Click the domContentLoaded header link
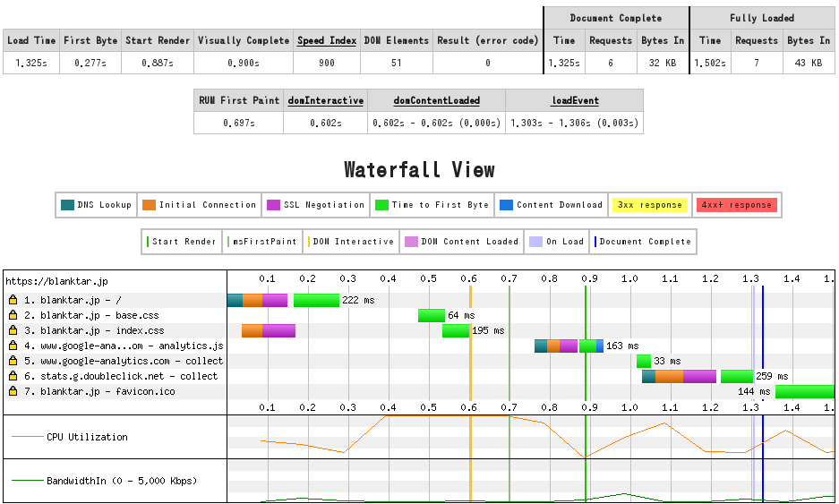The width and height of the screenshot is (839, 504). 436,100
